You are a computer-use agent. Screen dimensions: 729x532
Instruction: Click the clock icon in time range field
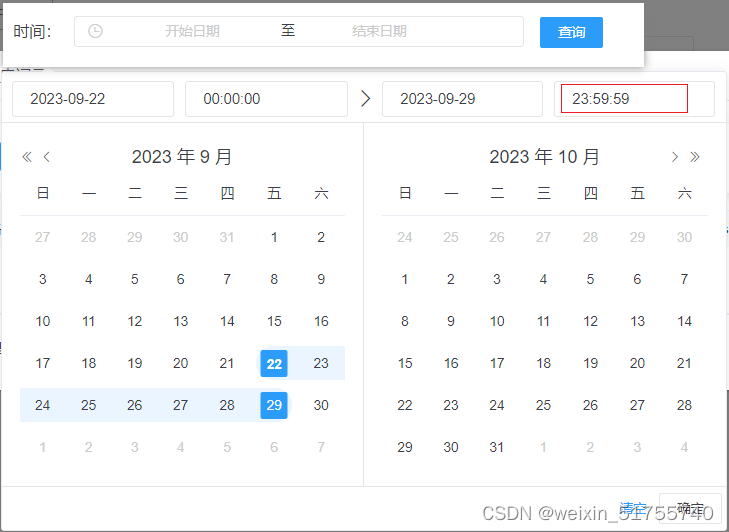pos(95,31)
